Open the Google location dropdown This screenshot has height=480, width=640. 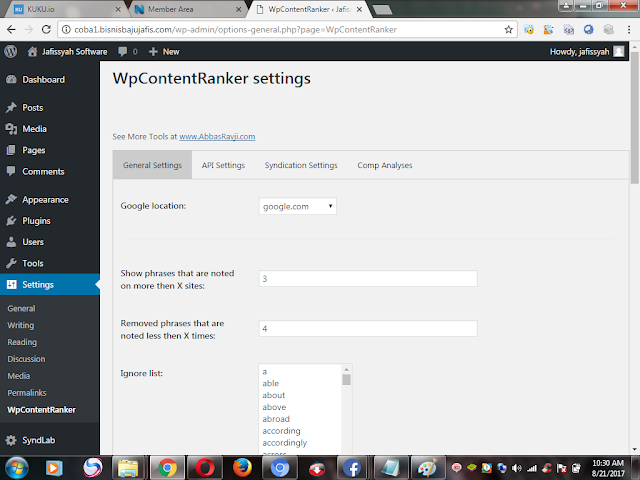(x=298, y=207)
